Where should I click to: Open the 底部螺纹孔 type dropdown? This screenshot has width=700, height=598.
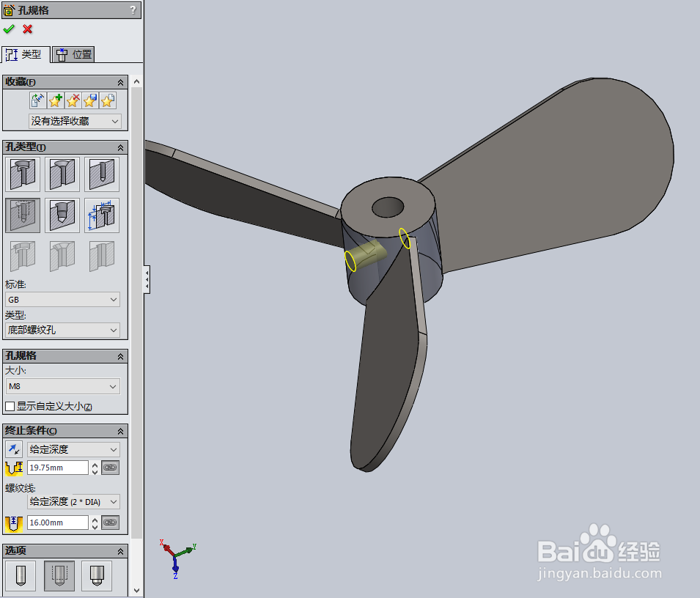[x=62, y=331]
